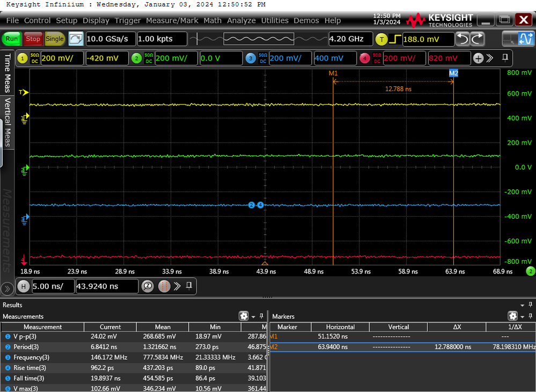This screenshot has height=392, width=536.
Task: Open the Measure/Mark menu
Action: 173,20
